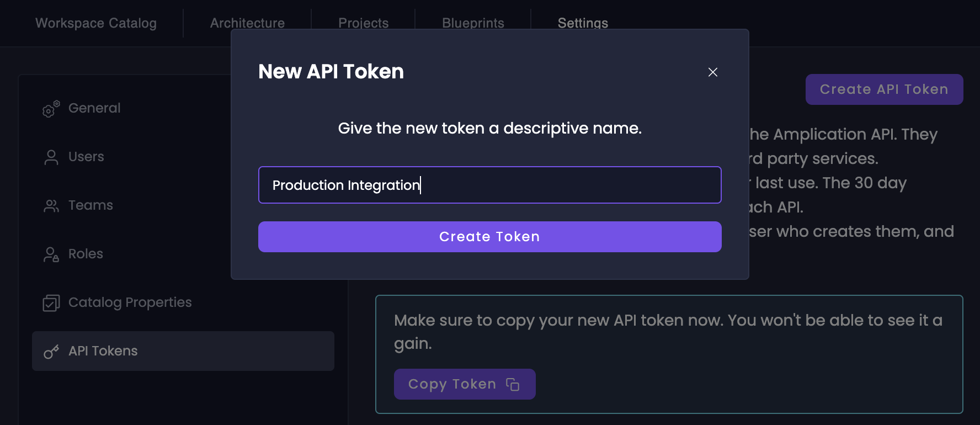Dismiss the New API Token dialog with X

(x=713, y=72)
